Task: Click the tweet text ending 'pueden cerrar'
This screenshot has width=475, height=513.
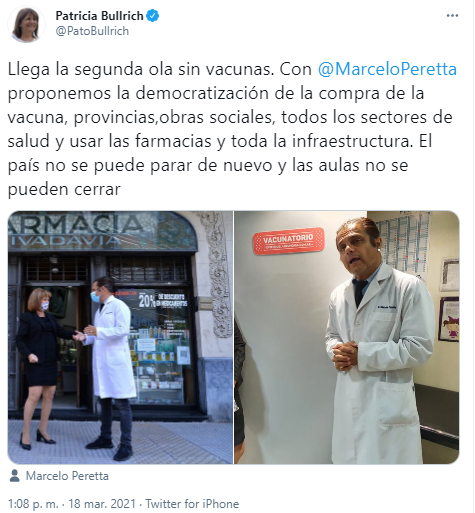Action: point(64,190)
